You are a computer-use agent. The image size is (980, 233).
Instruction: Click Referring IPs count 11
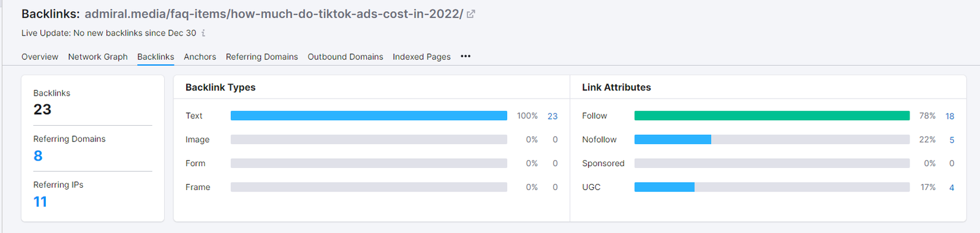(x=40, y=202)
